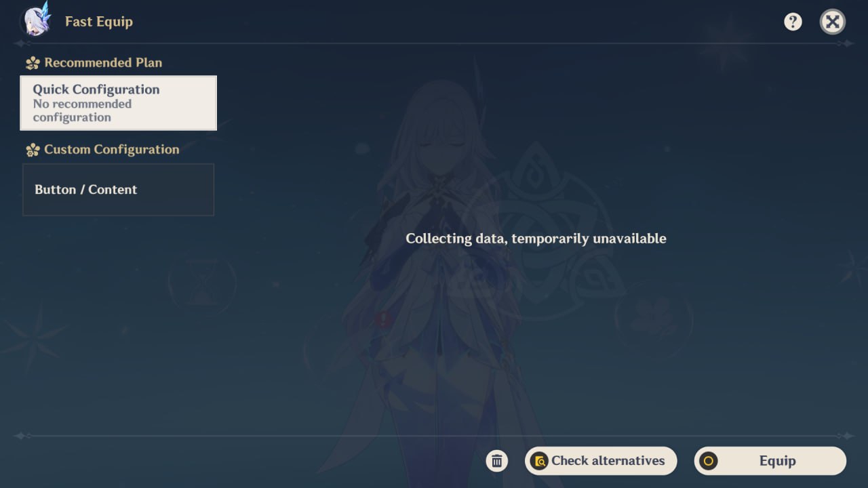
Task: Click the Fast Equip title text
Action: point(99,22)
